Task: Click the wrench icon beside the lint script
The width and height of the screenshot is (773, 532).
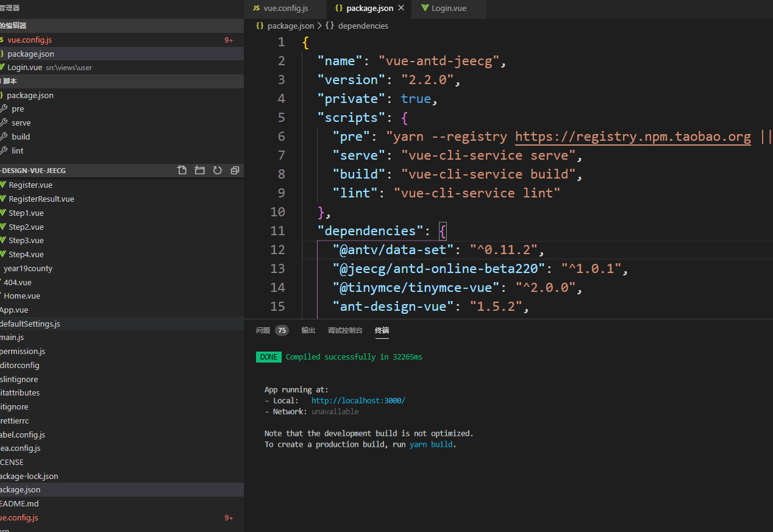Action: (4, 151)
